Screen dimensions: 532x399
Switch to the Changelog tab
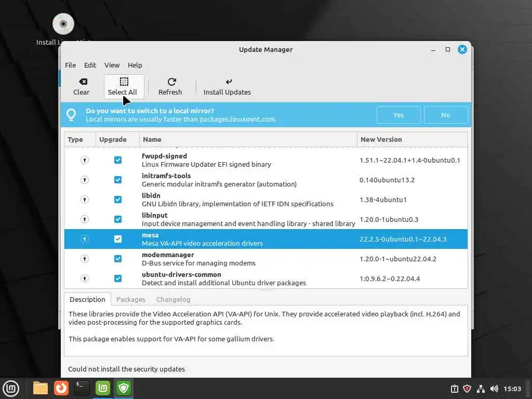coord(174,299)
